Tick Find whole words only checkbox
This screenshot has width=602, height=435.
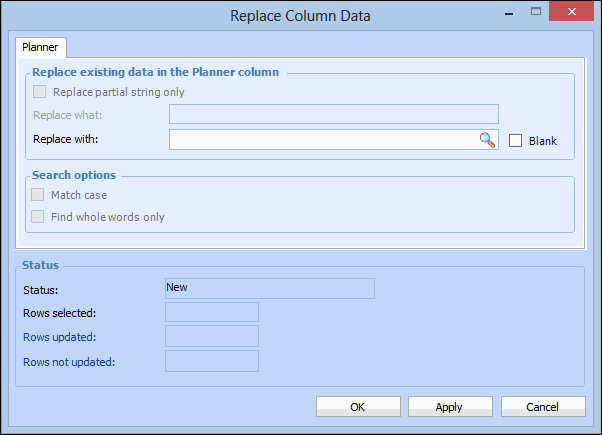pyautogui.click(x=39, y=217)
